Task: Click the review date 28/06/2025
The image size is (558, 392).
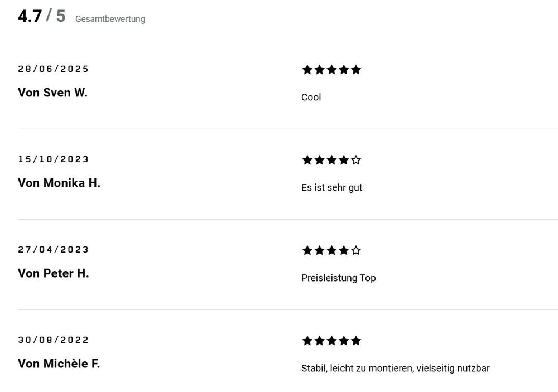Action: pos(54,69)
